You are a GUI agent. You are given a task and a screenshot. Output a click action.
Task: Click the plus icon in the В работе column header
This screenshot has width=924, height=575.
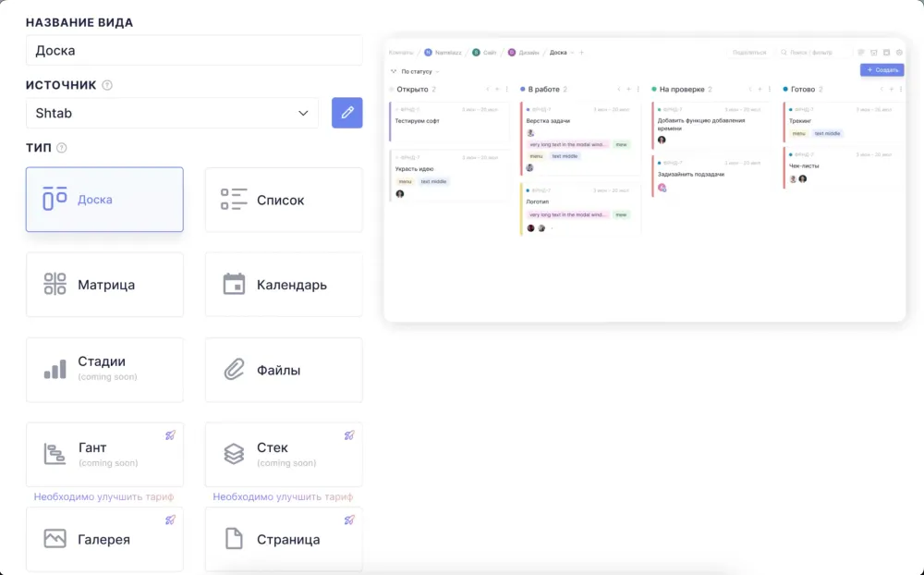tap(628, 89)
